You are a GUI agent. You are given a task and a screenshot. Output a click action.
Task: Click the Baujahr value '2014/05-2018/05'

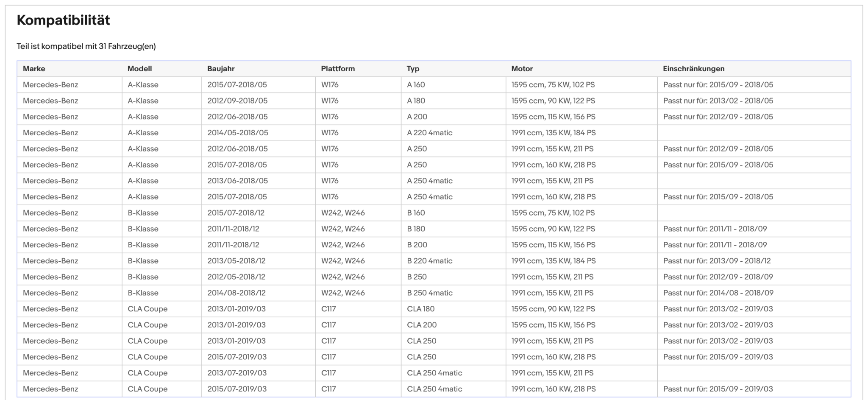(x=238, y=133)
